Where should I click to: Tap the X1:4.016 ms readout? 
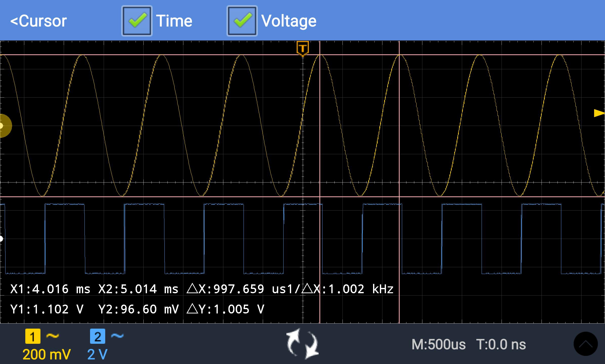pyautogui.click(x=50, y=289)
